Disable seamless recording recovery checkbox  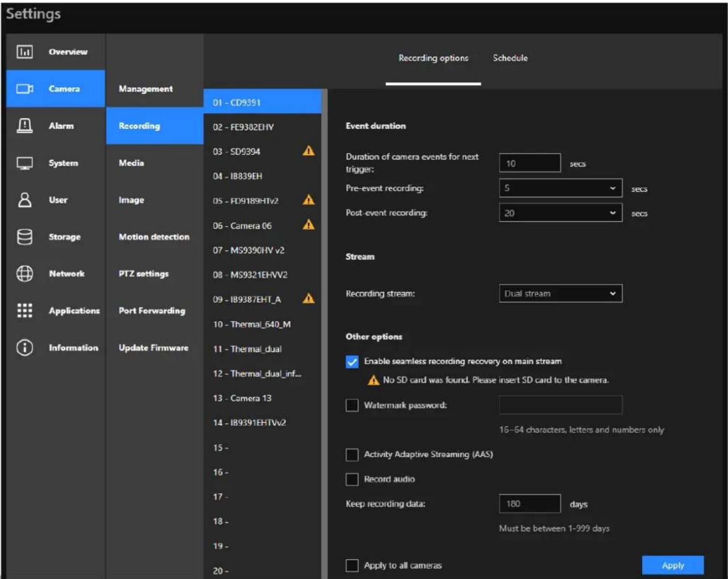[352, 362]
